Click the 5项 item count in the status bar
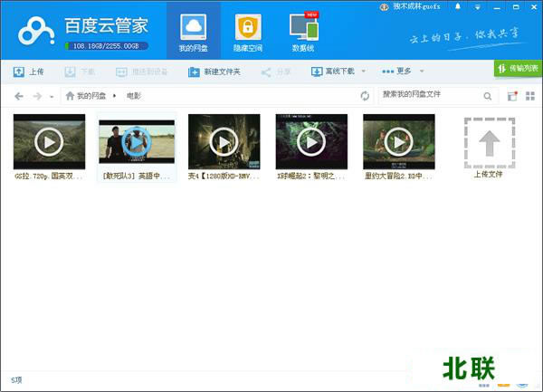This screenshot has height=392, width=543. click(x=16, y=380)
